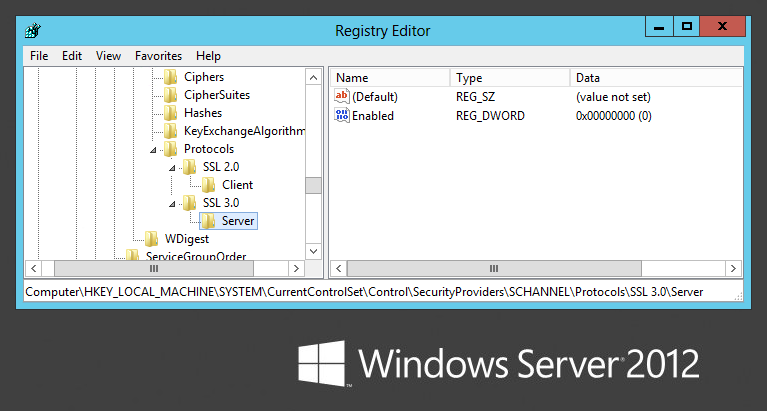The width and height of the screenshot is (767, 411).
Task: Click values pane horizontal scroll left arrow
Action: pyautogui.click(x=338, y=268)
